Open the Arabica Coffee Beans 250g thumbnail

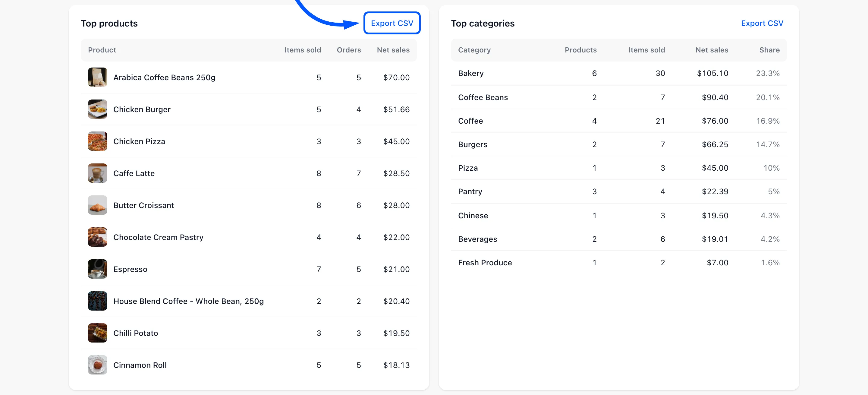pyautogui.click(x=98, y=77)
